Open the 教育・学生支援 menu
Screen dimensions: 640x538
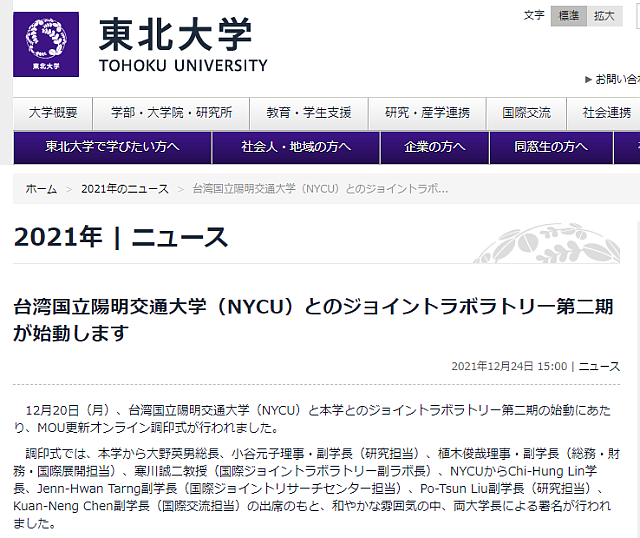pyautogui.click(x=309, y=113)
